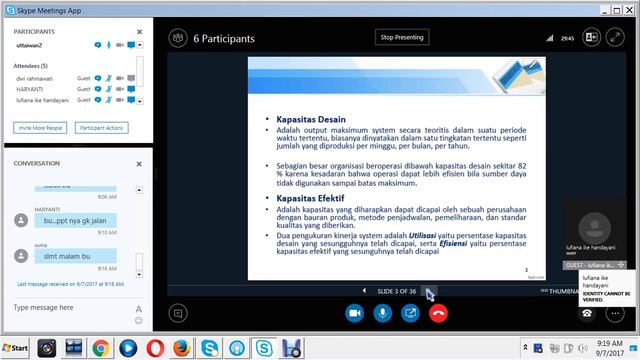Click lufiana ike handayani IM icon

click(x=98, y=100)
